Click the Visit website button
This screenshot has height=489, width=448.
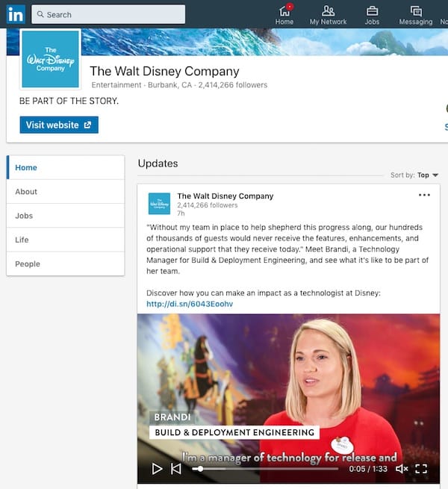click(x=59, y=125)
